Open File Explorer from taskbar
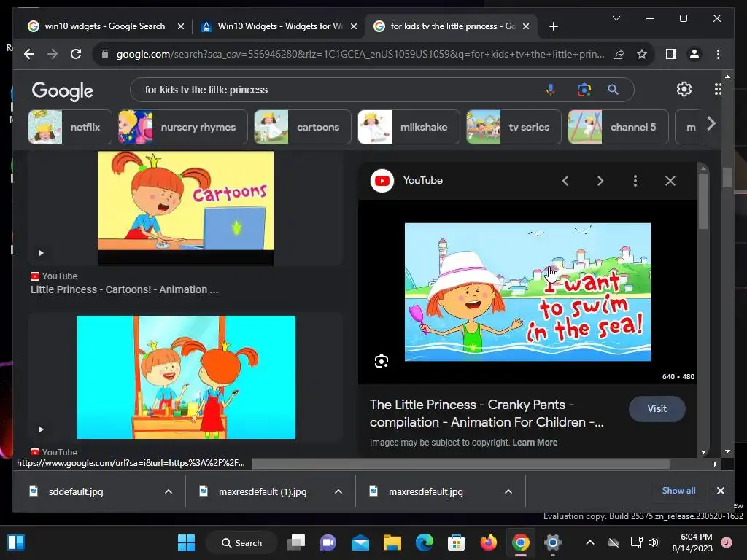Screen dimensions: 747x560 click(392, 542)
